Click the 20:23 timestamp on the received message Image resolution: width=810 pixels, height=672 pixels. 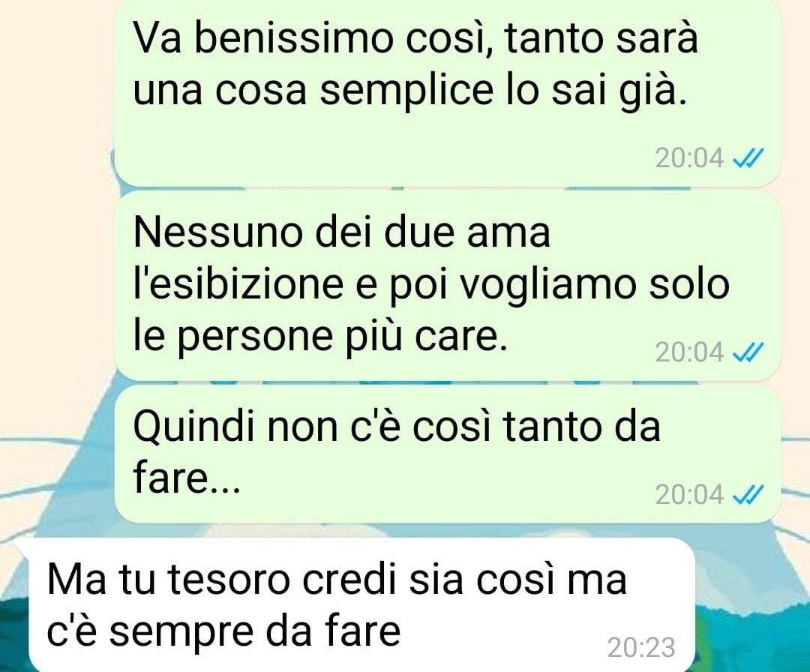coord(641,648)
